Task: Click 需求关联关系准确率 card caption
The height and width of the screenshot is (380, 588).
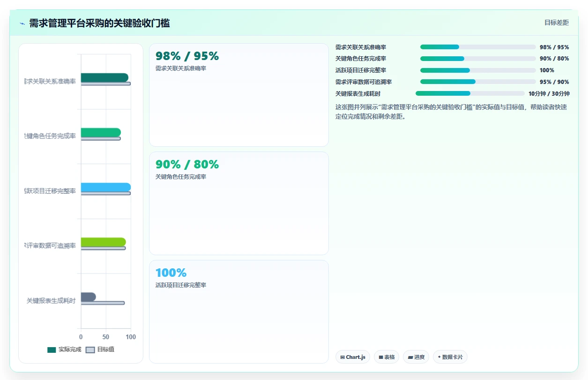Action: [181, 68]
